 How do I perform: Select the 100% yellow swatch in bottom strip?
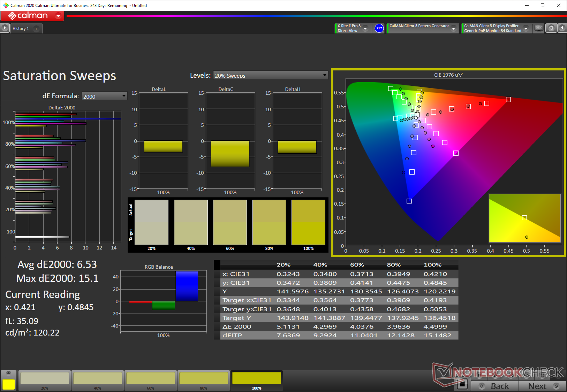click(x=257, y=381)
